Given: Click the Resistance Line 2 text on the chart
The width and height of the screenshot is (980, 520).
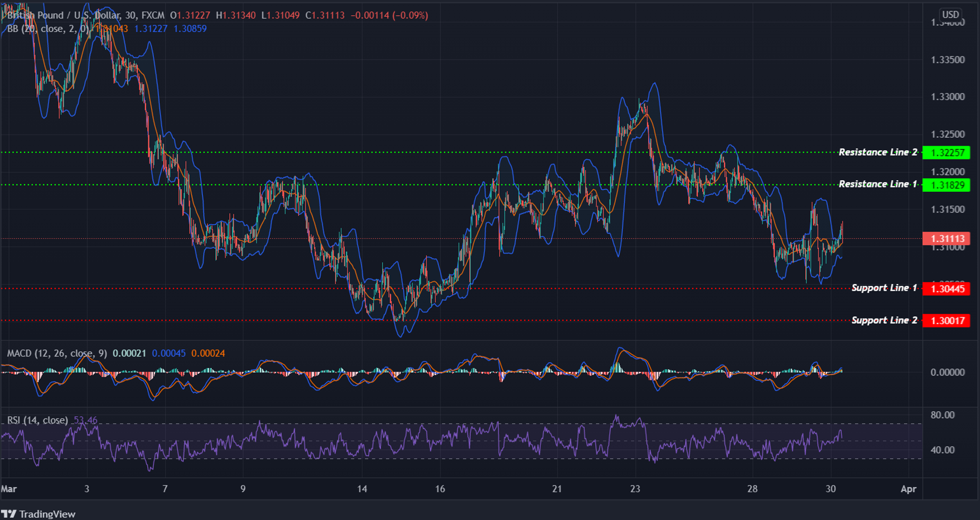Looking at the screenshot, I should tap(880, 152).
